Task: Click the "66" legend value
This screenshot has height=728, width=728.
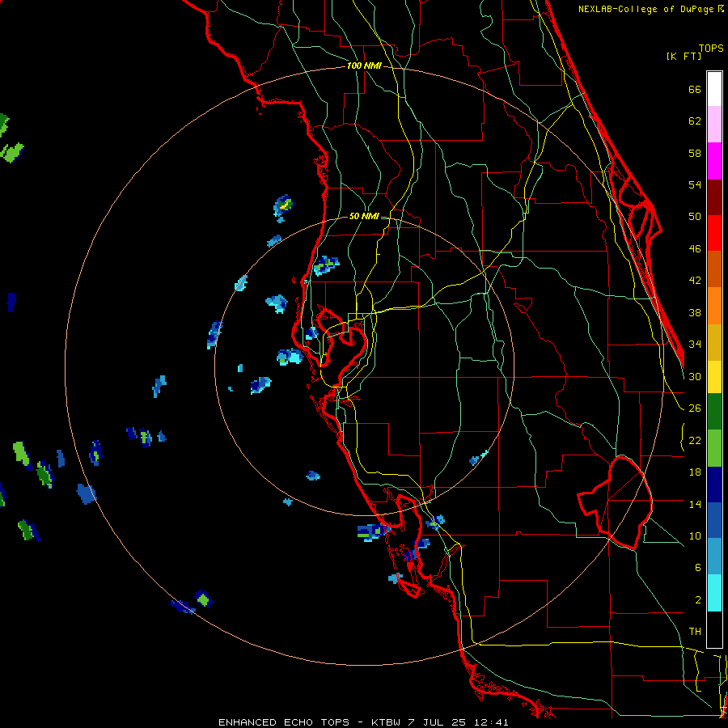Action: coord(695,89)
